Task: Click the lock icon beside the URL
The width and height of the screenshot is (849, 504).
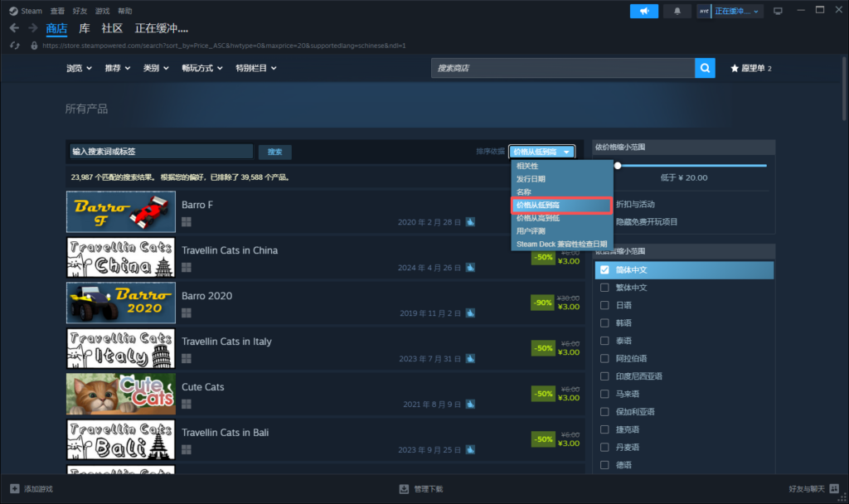Action: tap(34, 46)
